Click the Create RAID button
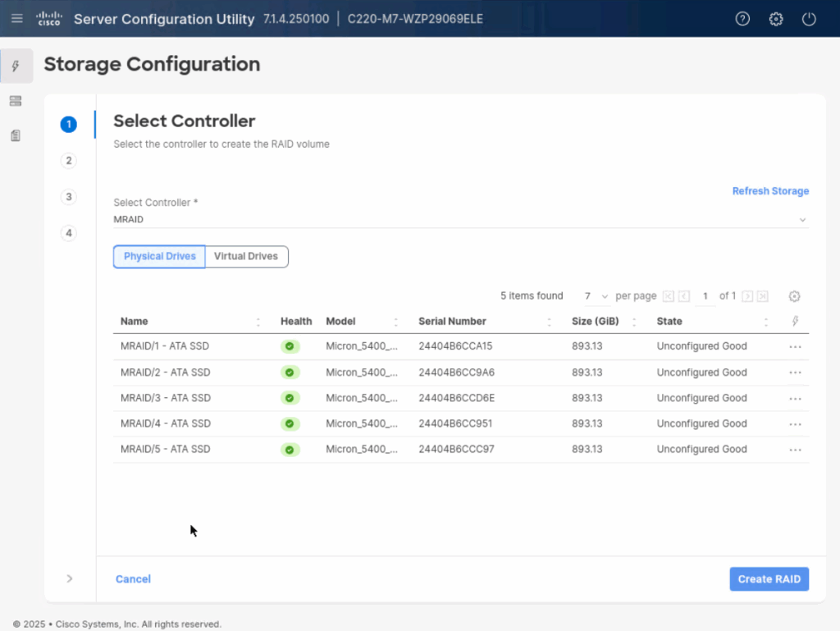Screen dimensions: 840x631 769,579
